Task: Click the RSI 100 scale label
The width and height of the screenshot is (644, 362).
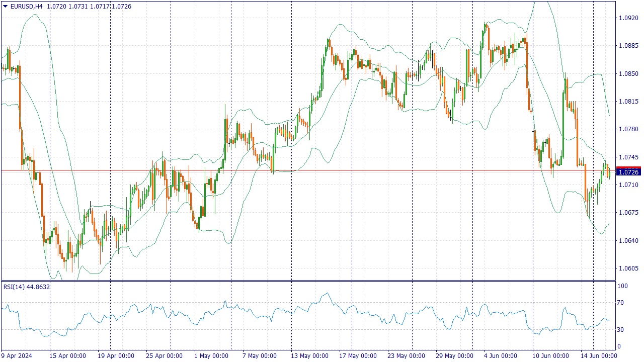Action: [623, 286]
